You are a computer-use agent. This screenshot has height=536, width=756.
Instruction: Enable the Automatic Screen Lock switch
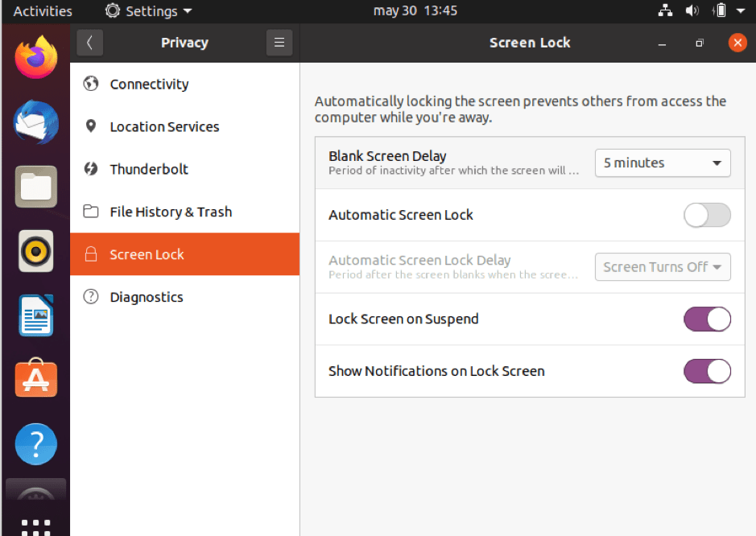pyautogui.click(x=707, y=215)
